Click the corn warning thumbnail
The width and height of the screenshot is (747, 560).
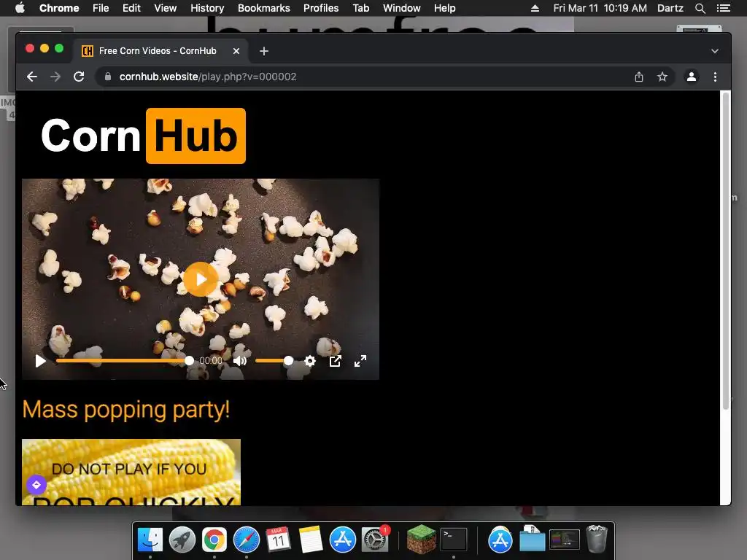tap(131, 472)
